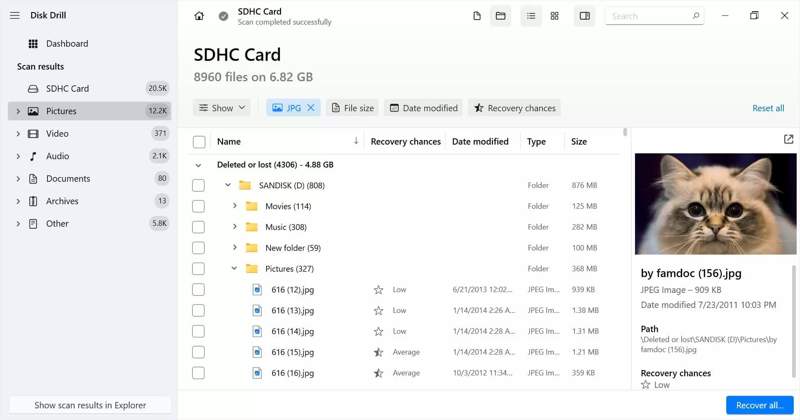Click the scan completed checkmark status icon
Image resolution: width=800 pixels, height=420 pixels.
223,16
